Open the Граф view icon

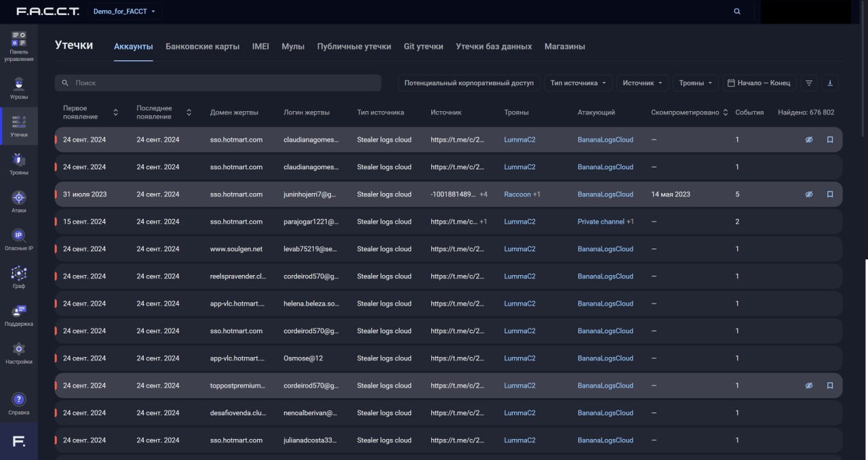point(19,274)
